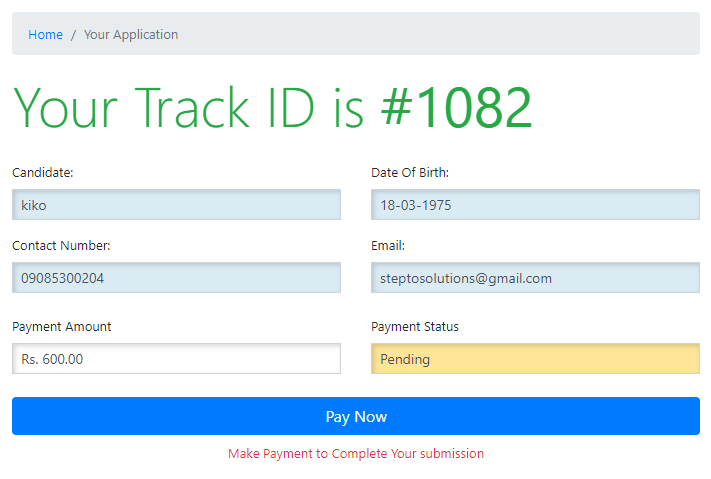Select the Your Application breadcrumb item
This screenshot has width=711, height=479.
point(131,35)
